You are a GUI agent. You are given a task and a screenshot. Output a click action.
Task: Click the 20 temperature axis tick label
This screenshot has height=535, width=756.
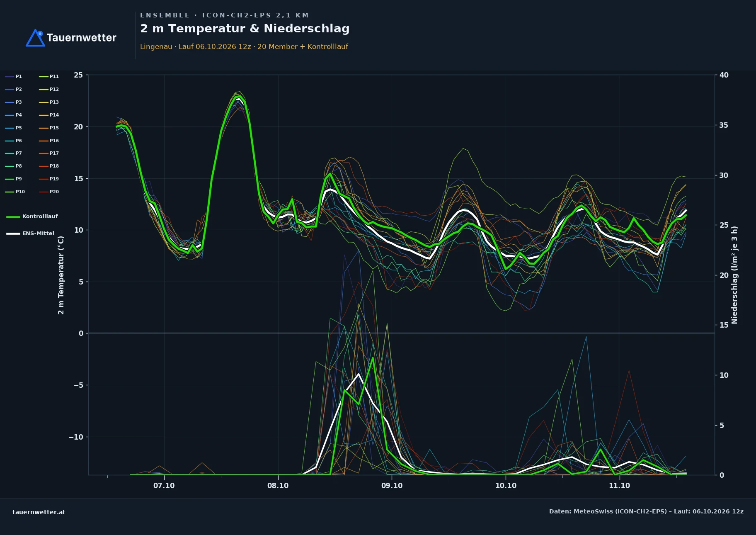pos(78,127)
